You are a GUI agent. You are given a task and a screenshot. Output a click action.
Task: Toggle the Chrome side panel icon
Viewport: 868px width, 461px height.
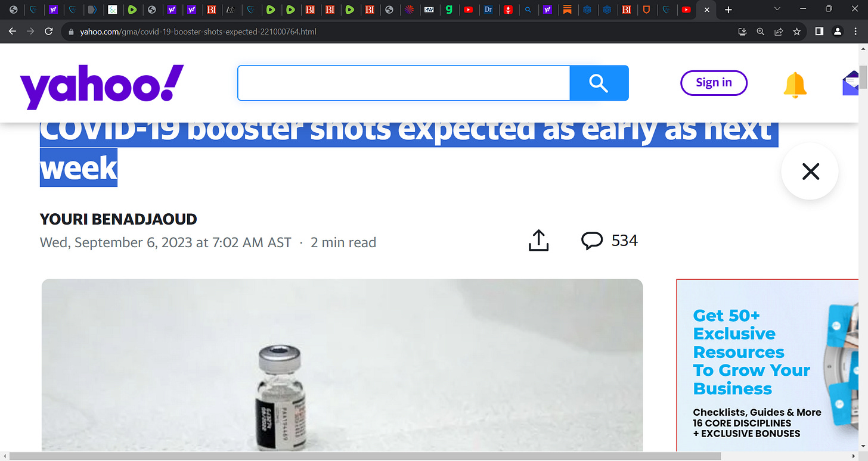click(819, 32)
